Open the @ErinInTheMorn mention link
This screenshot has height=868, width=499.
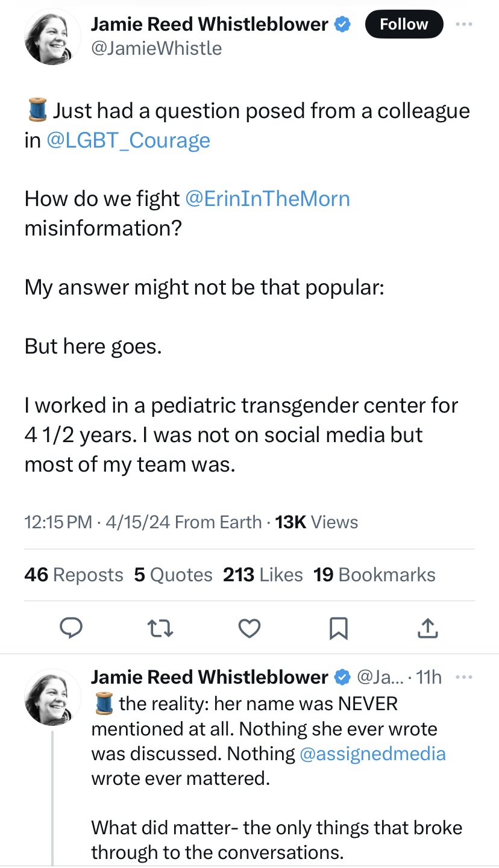tap(268, 199)
